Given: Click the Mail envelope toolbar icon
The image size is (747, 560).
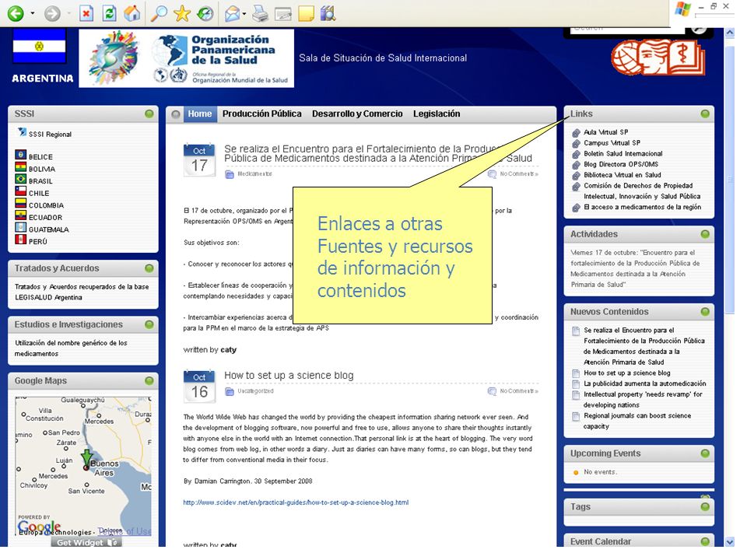Looking at the screenshot, I should tap(233, 13).
